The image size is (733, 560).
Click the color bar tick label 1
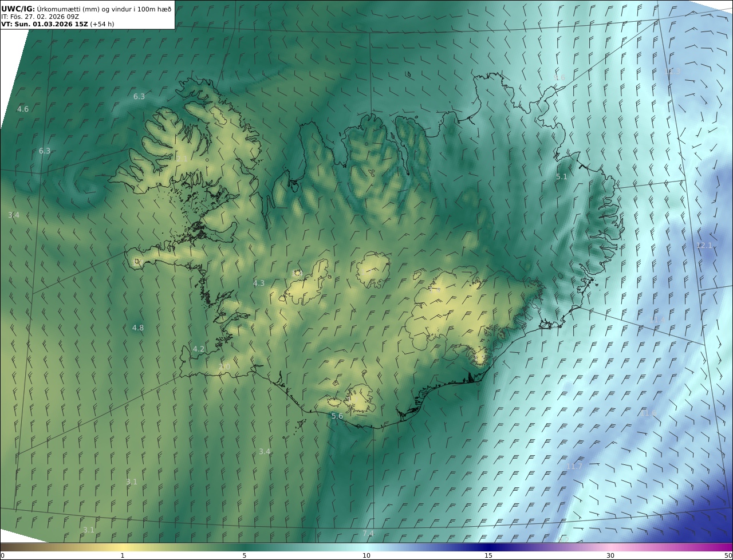123,555
